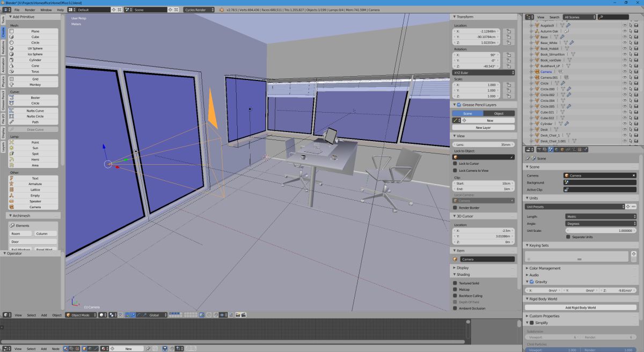Add an Ico Sphere mesh
644x352 pixels.
click(x=33, y=54)
